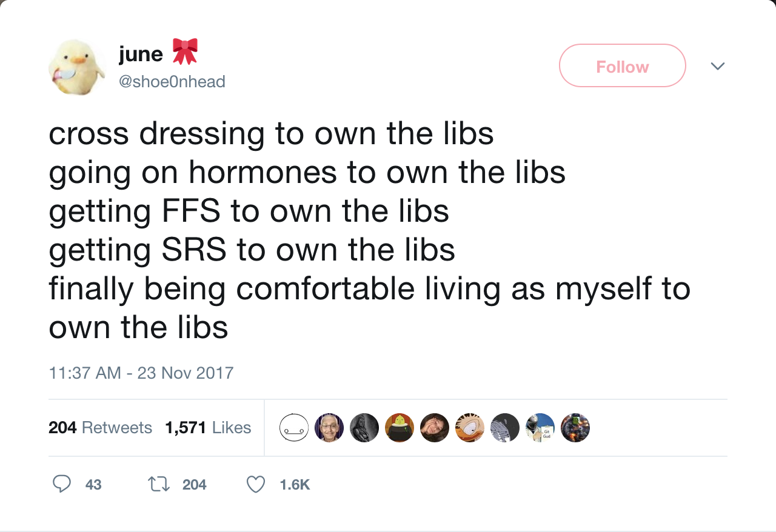776x532 pixels.
Task: Open the tweet via its timestamp link
Action: point(141,373)
